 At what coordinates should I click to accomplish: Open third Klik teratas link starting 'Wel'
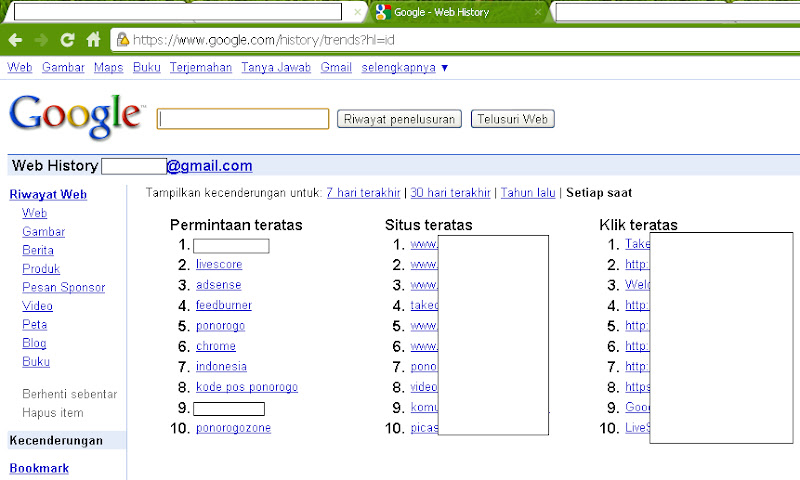637,285
